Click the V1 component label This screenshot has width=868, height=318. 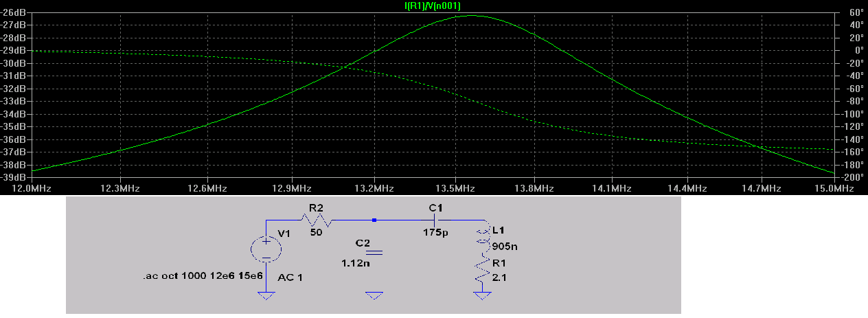pos(285,234)
